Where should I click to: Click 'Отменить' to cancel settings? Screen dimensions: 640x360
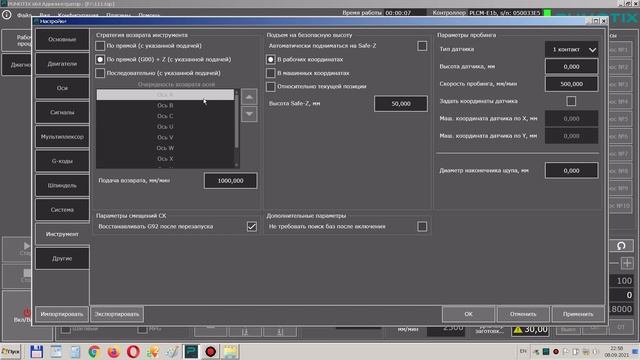[523, 314]
